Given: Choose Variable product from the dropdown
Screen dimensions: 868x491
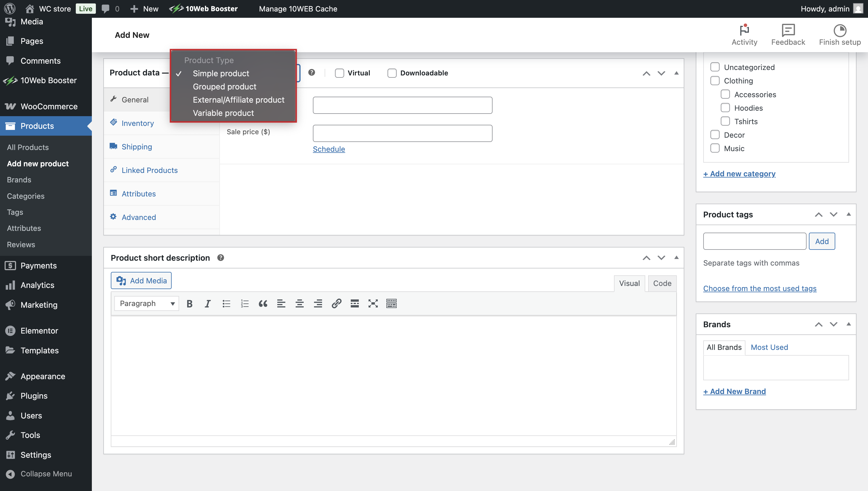Looking at the screenshot, I should point(223,113).
